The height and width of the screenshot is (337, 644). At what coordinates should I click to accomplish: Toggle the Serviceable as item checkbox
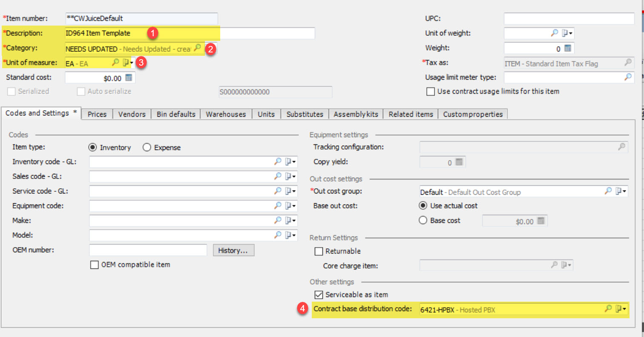pos(319,294)
